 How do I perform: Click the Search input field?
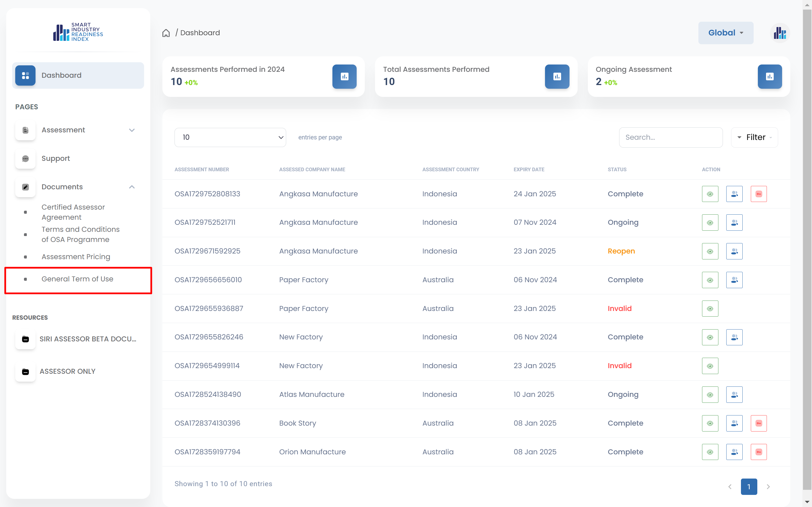(x=670, y=137)
